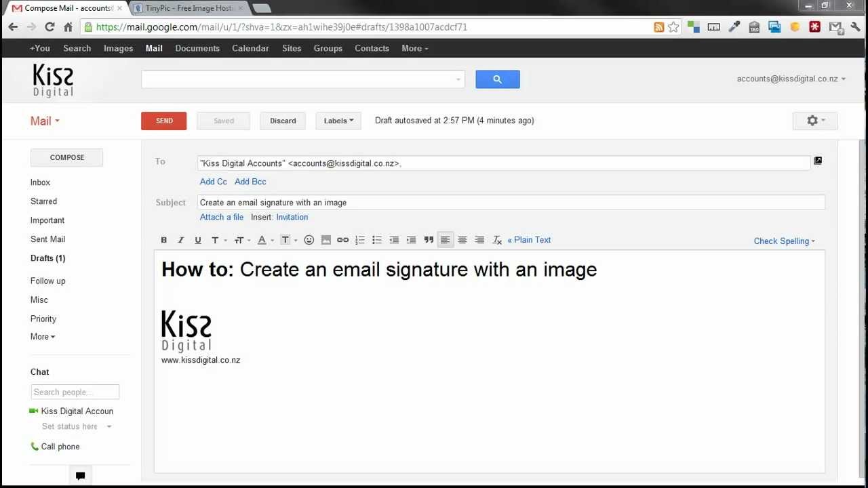Click Attach a file

222,217
